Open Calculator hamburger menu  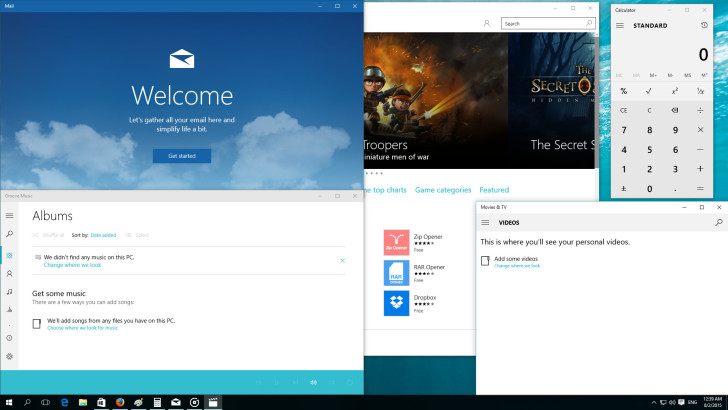click(620, 26)
